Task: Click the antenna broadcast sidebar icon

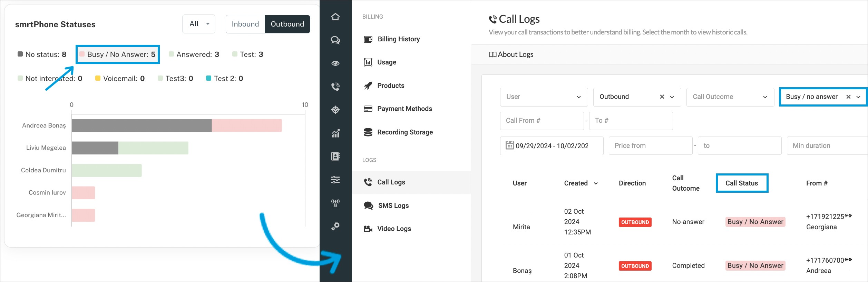Action: point(335,203)
